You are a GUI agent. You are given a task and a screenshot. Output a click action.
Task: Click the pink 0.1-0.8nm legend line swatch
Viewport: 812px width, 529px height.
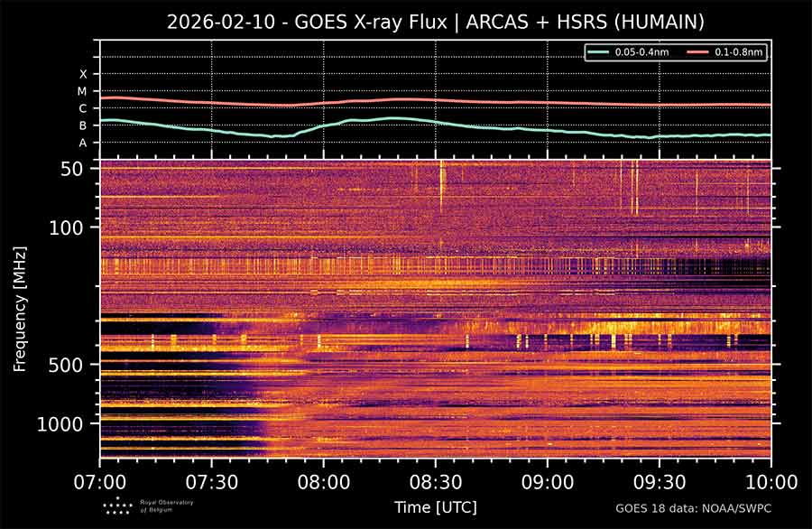700,53
